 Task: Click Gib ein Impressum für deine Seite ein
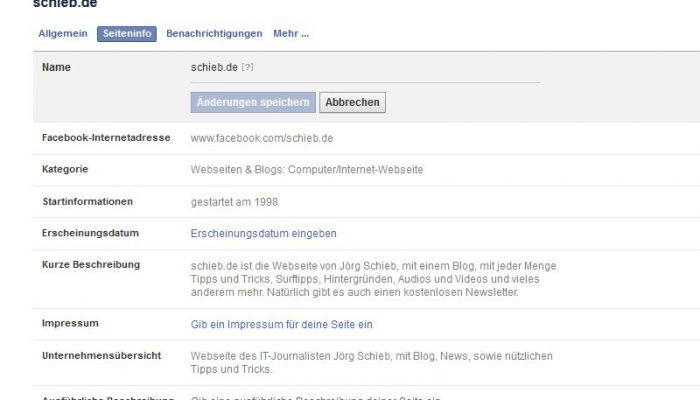[x=281, y=325]
